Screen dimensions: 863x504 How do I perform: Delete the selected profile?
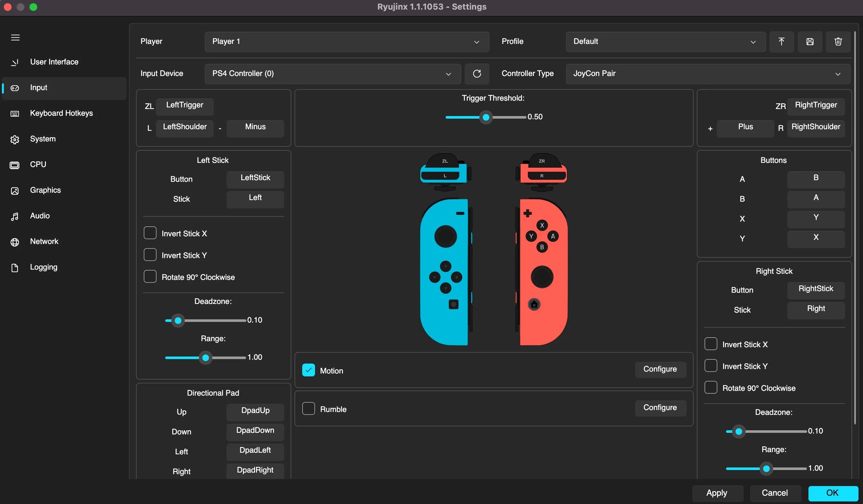coord(838,42)
